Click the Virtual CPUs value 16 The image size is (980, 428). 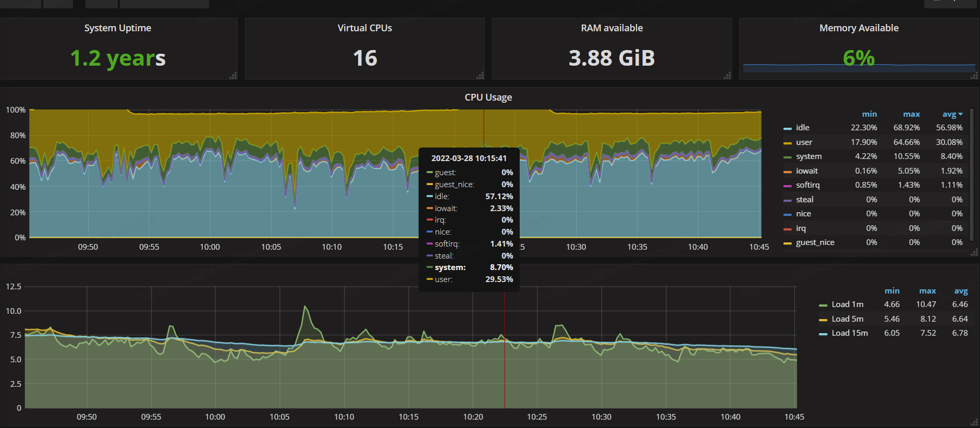point(365,58)
